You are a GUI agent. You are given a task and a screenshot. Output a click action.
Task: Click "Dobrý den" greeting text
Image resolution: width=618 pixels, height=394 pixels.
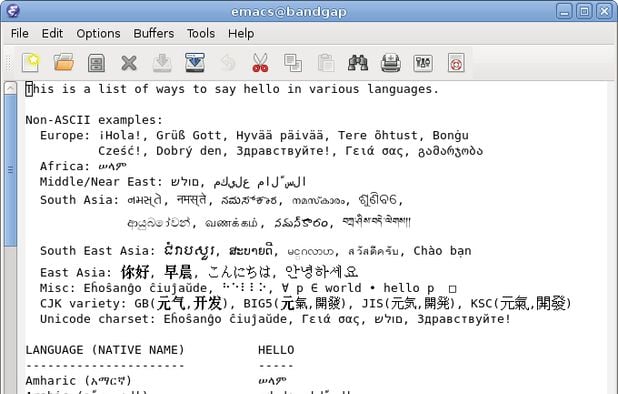point(189,151)
